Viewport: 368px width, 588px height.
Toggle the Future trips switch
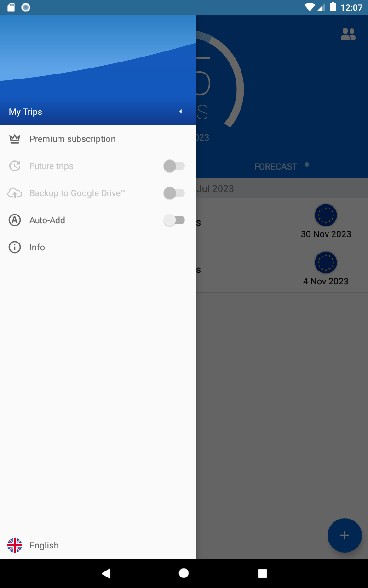click(174, 166)
